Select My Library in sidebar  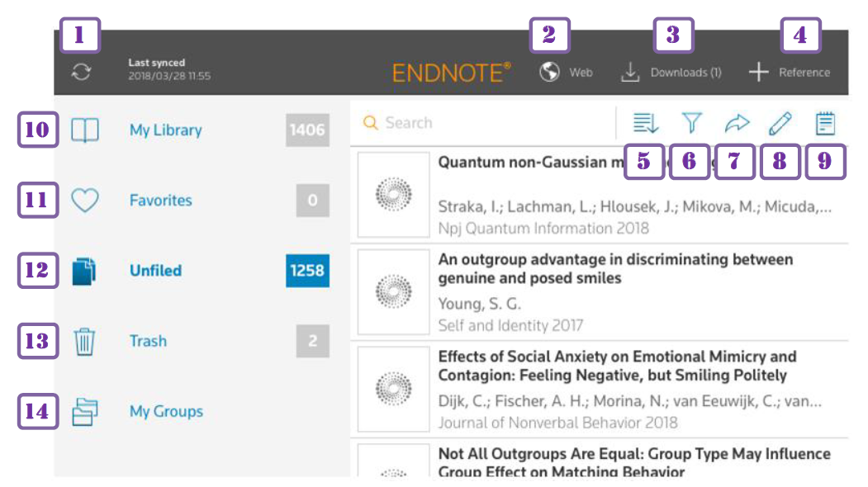(x=165, y=130)
